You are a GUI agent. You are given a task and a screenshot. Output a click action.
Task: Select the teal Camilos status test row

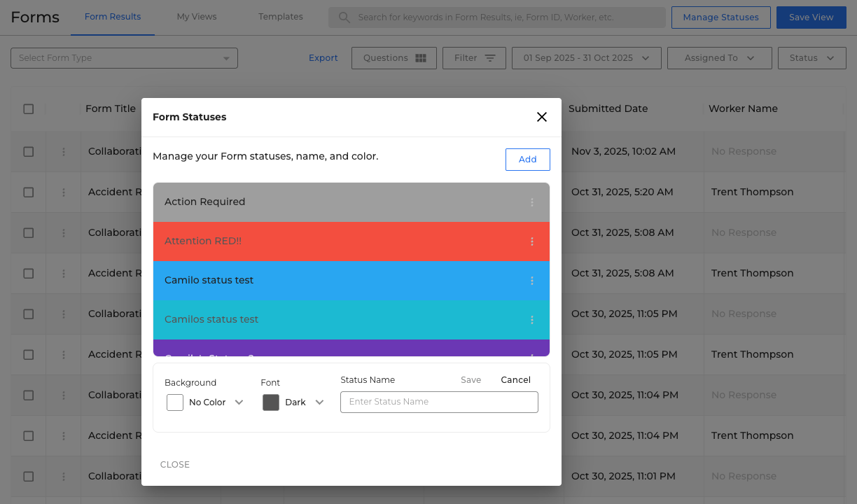[x=351, y=320]
